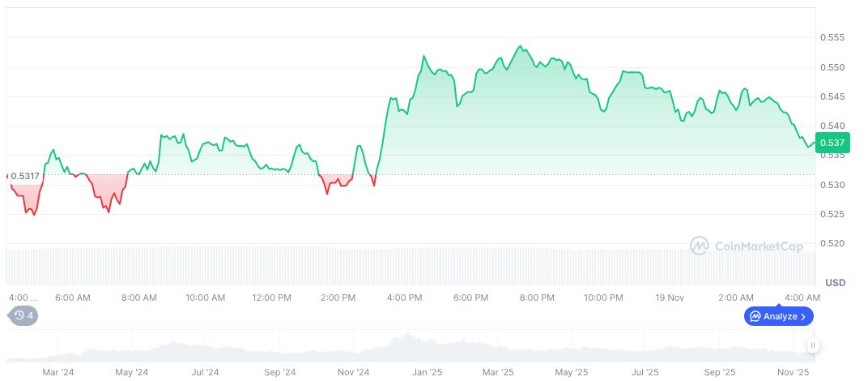This screenshot has height=381, width=868.
Task: Click the 0.520 price axis label
Action: click(x=832, y=243)
